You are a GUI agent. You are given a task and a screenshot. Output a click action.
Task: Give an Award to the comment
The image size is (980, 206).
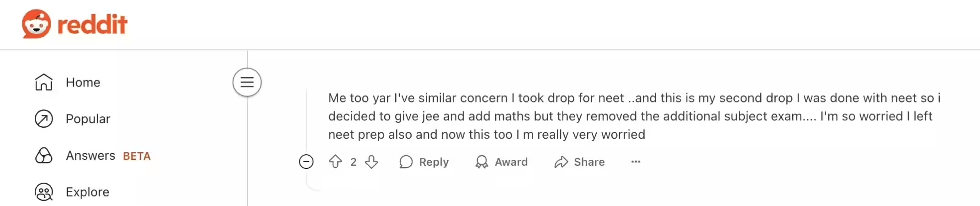tap(511, 162)
